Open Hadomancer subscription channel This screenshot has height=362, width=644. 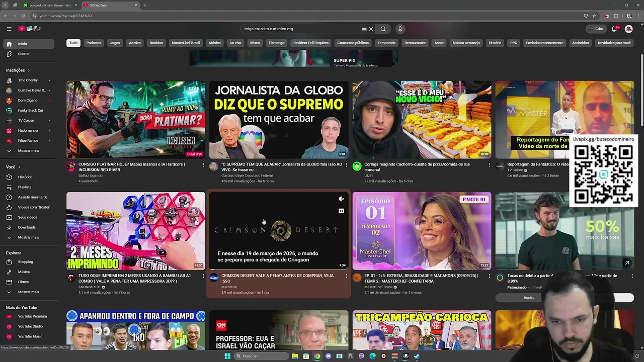click(29, 131)
